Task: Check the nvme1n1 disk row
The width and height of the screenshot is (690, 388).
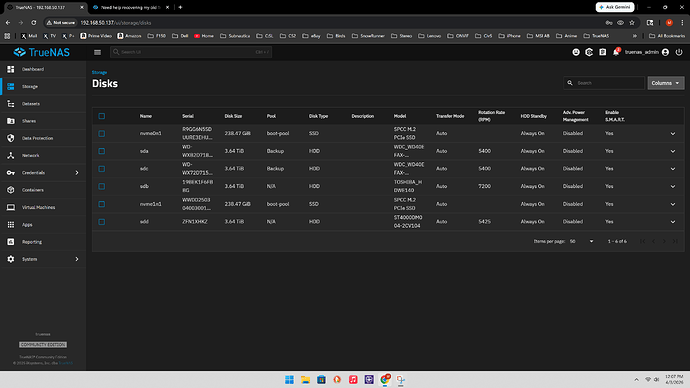Action: tap(102, 204)
